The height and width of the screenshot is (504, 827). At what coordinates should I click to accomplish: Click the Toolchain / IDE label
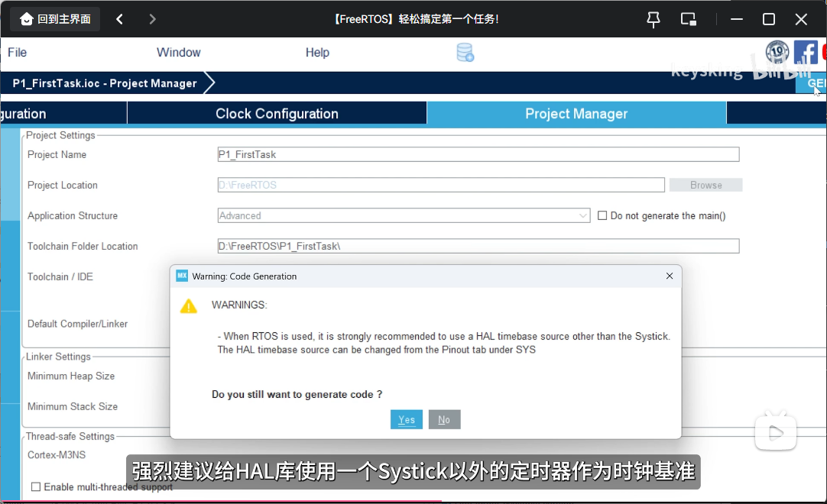click(60, 276)
